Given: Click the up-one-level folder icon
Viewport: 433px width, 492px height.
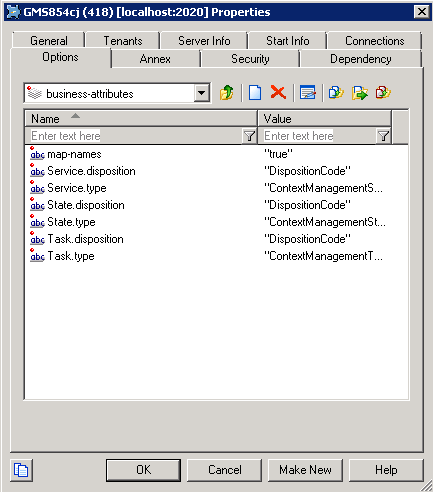Looking at the screenshot, I should [x=227, y=93].
